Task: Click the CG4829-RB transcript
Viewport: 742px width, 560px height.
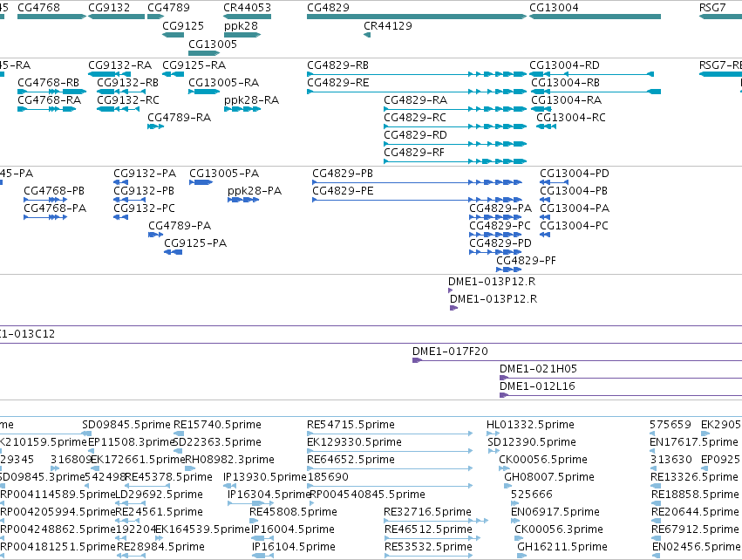Action: click(417, 74)
